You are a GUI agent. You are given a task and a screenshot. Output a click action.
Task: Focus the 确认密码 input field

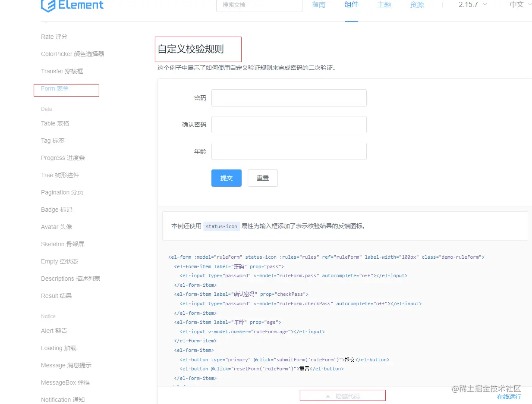289,125
